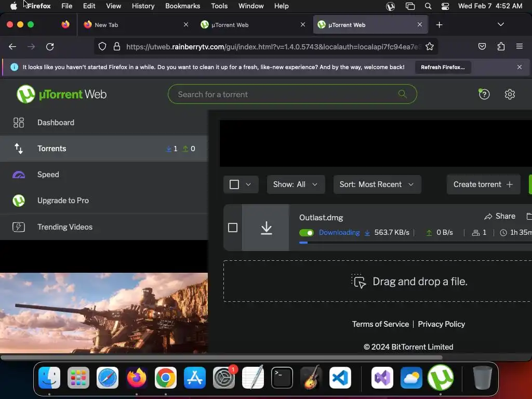Open Control Center in the menu bar
Viewport: 532px width, 399px height.
click(x=445, y=6)
